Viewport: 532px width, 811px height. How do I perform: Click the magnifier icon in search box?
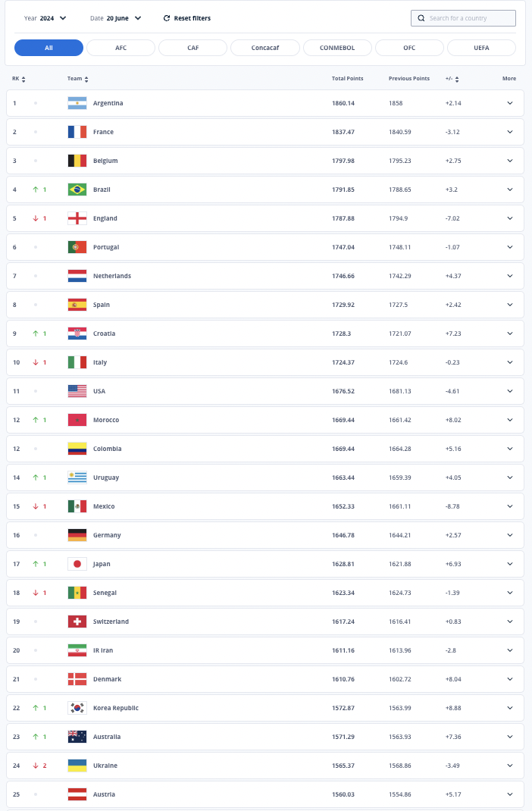click(x=421, y=18)
